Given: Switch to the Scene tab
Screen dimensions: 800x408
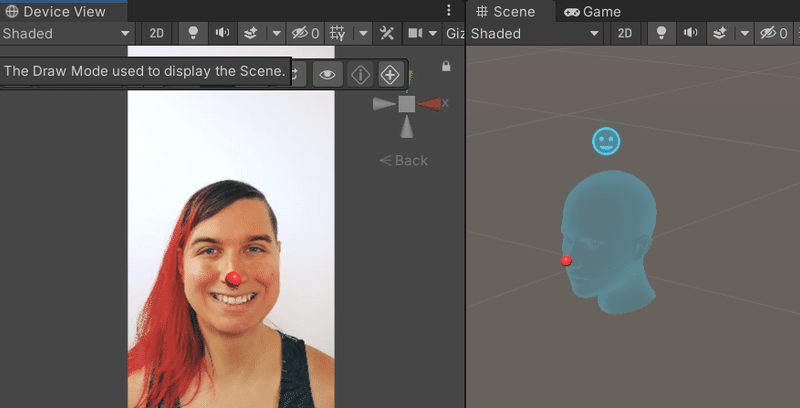Looking at the screenshot, I should pyautogui.click(x=505, y=11).
